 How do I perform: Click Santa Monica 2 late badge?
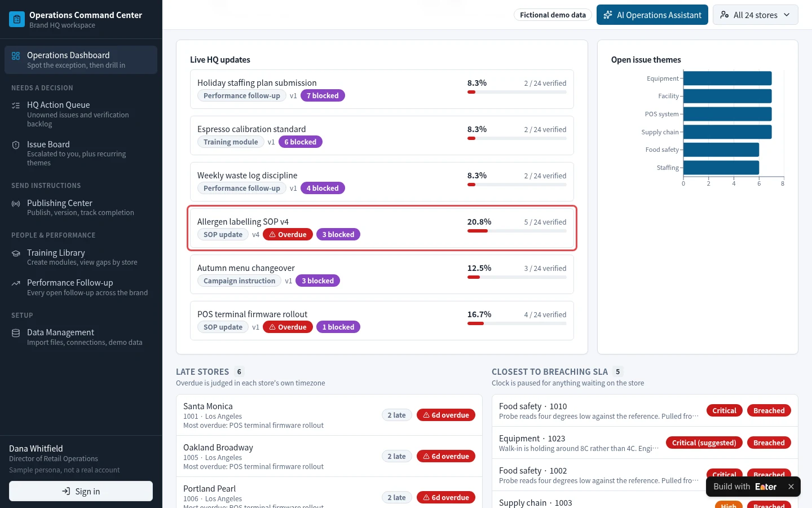(x=396, y=415)
